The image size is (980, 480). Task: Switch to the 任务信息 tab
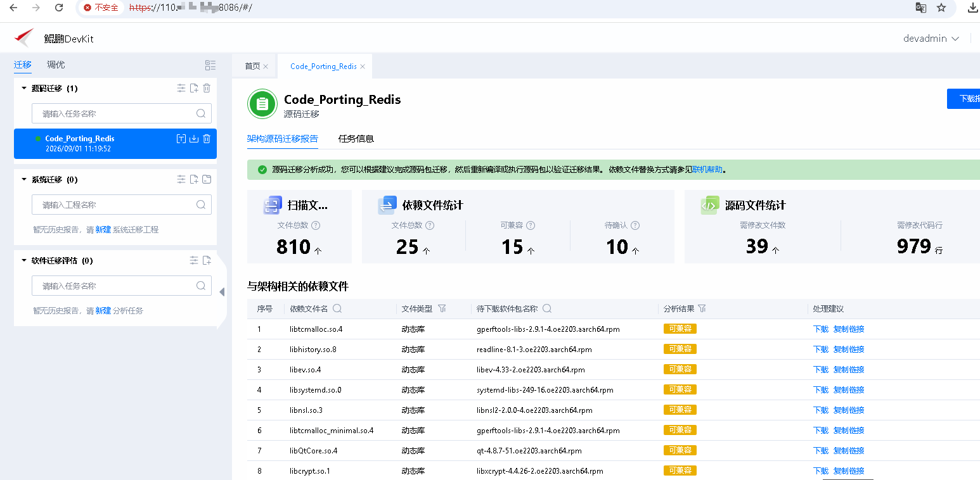point(356,139)
